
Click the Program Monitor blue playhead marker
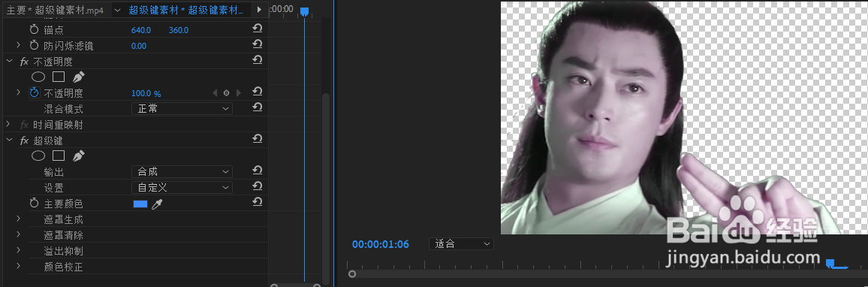(x=830, y=263)
